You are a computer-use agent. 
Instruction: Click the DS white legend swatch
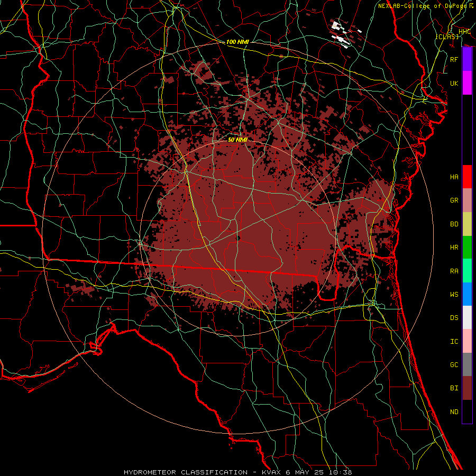click(x=467, y=317)
